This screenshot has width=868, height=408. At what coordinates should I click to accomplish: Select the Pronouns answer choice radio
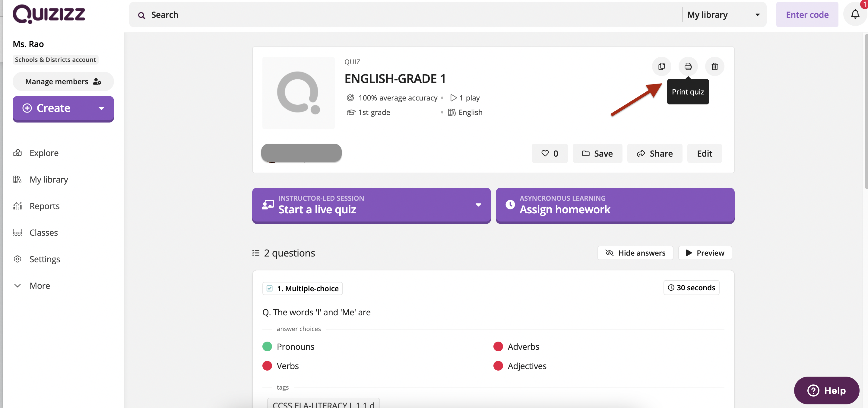[x=267, y=346]
